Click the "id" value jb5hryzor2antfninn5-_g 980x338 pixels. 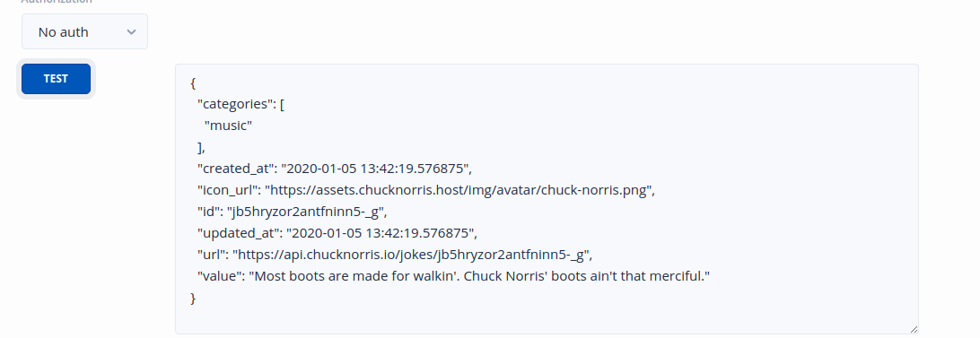pyautogui.click(x=305, y=212)
